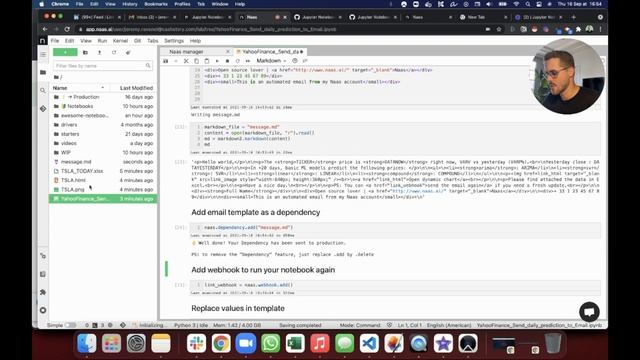Interrupt the kernel with stop icon
This screenshot has height=360, width=640.
[227, 61]
